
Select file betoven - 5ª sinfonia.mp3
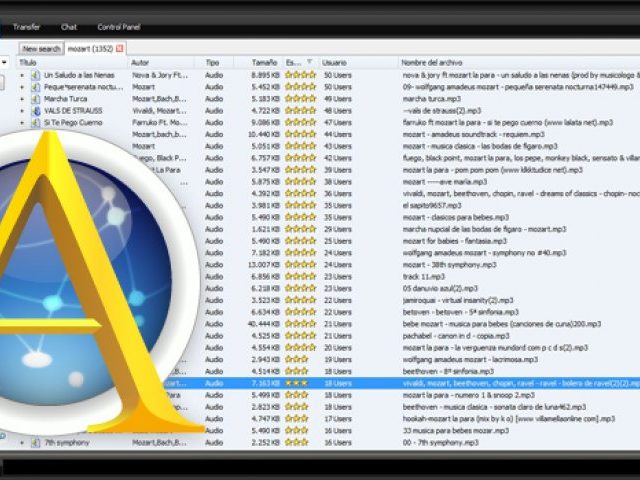(x=460, y=312)
